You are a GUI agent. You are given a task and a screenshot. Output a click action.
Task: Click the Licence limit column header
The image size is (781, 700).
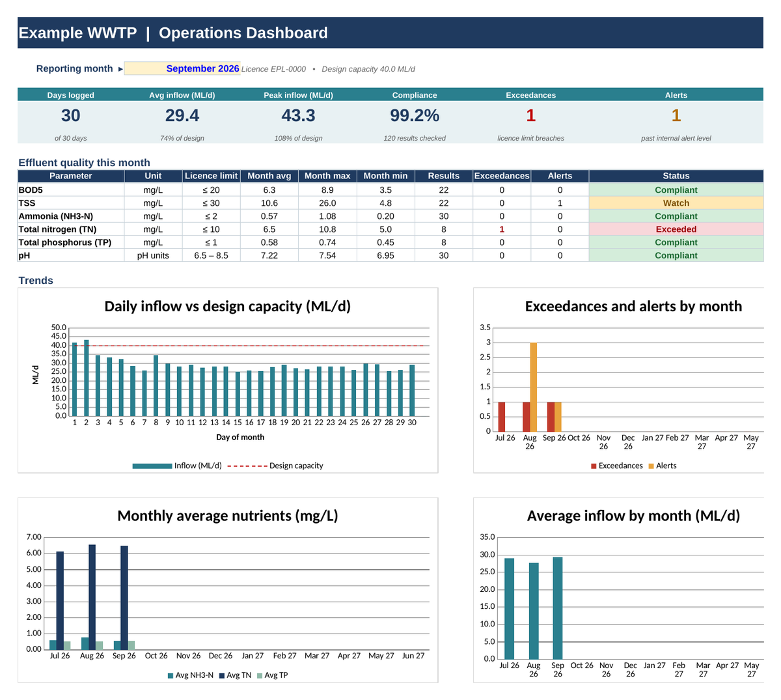point(211,176)
